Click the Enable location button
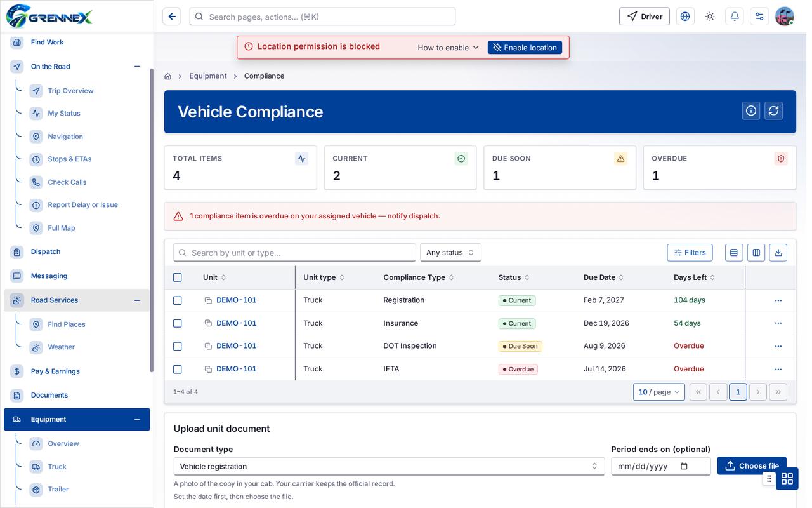 (x=525, y=47)
